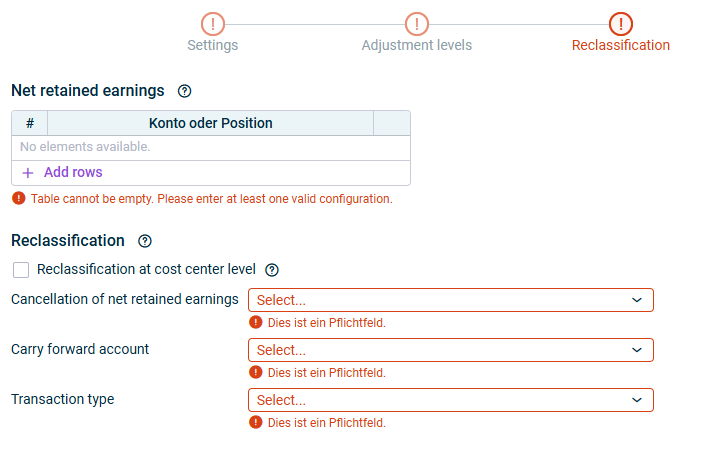Expand the Carry forward account dropdown
Screen dimensions: 713x449
(450, 350)
